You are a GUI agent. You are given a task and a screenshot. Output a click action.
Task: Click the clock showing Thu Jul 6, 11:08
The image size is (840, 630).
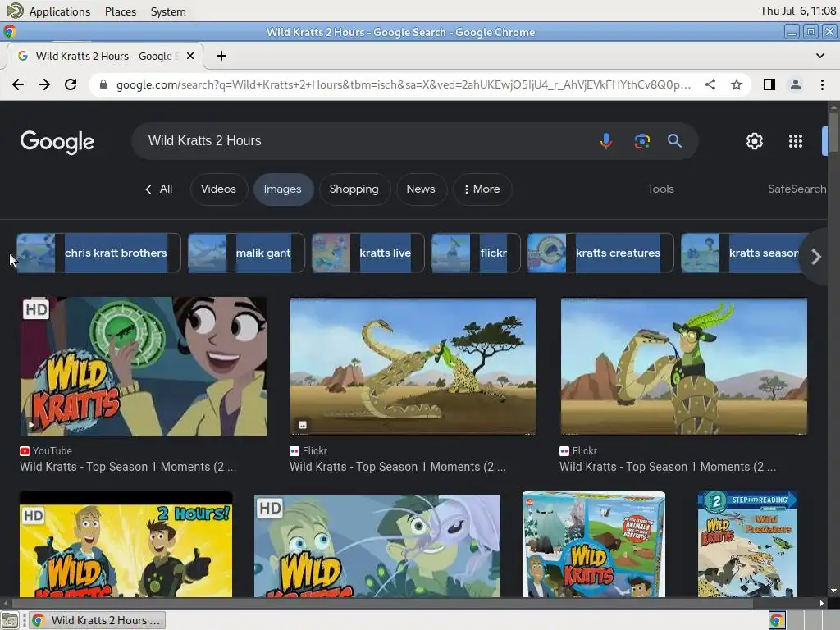click(x=797, y=11)
